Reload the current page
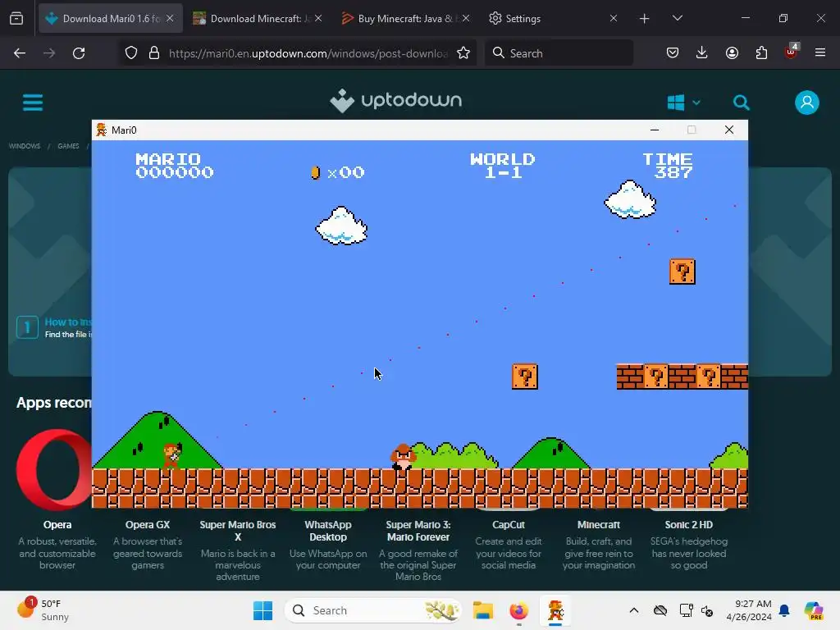The image size is (840, 630). coord(79,53)
